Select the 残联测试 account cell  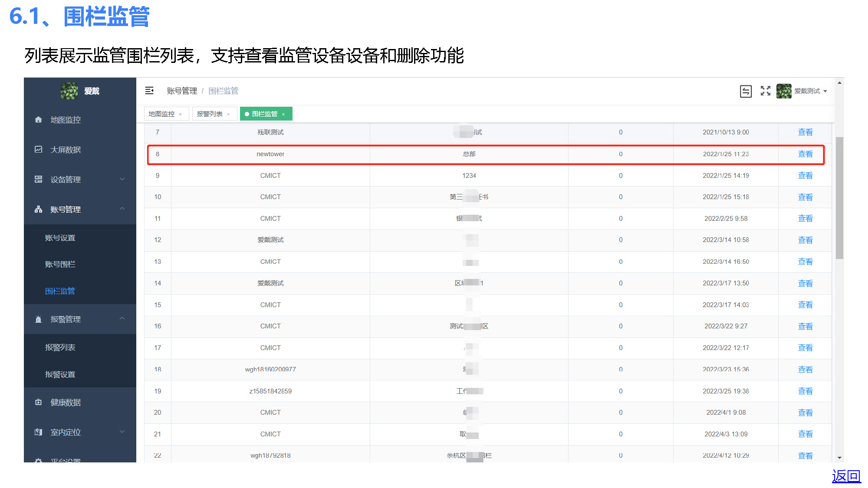click(270, 132)
